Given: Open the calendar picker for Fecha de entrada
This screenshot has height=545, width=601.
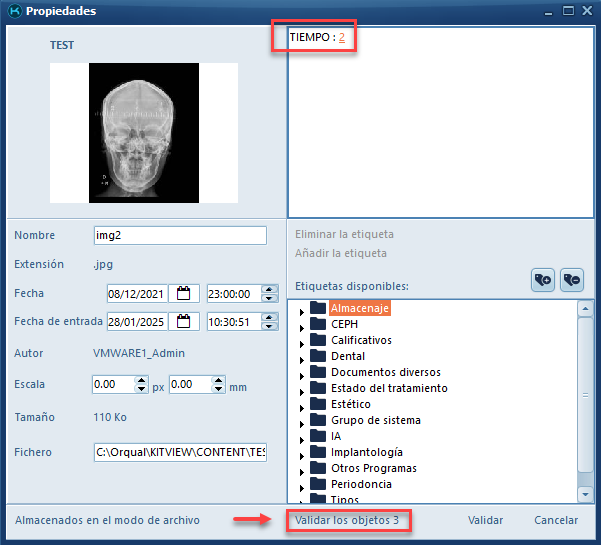Looking at the screenshot, I should coord(184,321).
